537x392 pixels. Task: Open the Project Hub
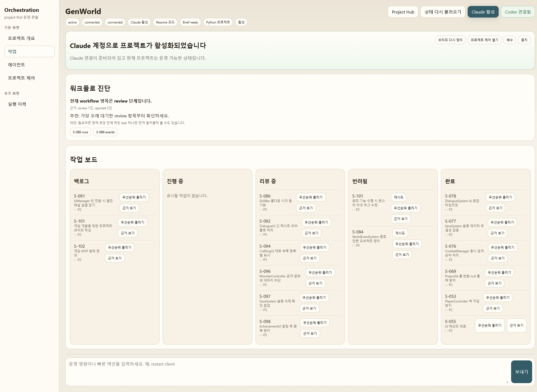pyautogui.click(x=403, y=12)
